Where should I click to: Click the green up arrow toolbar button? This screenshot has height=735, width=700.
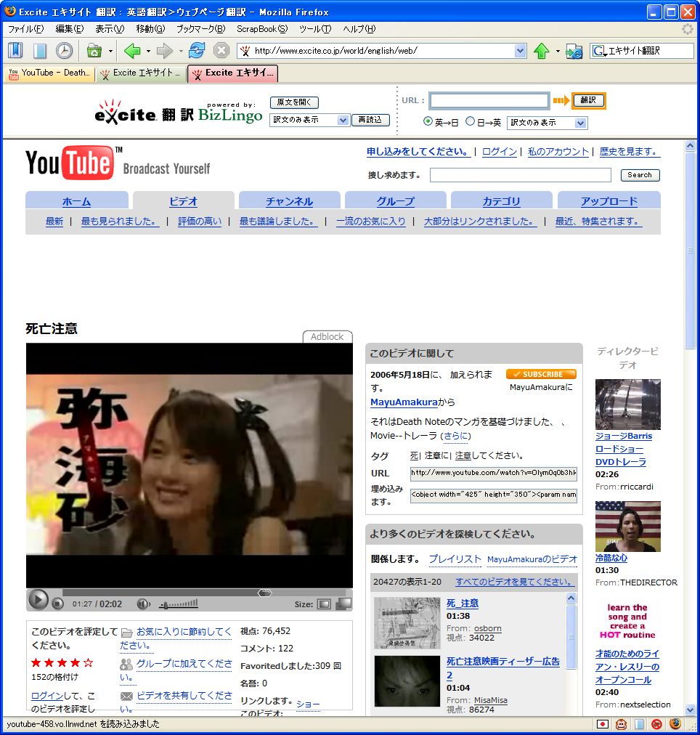pyautogui.click(x=541, y=50)
